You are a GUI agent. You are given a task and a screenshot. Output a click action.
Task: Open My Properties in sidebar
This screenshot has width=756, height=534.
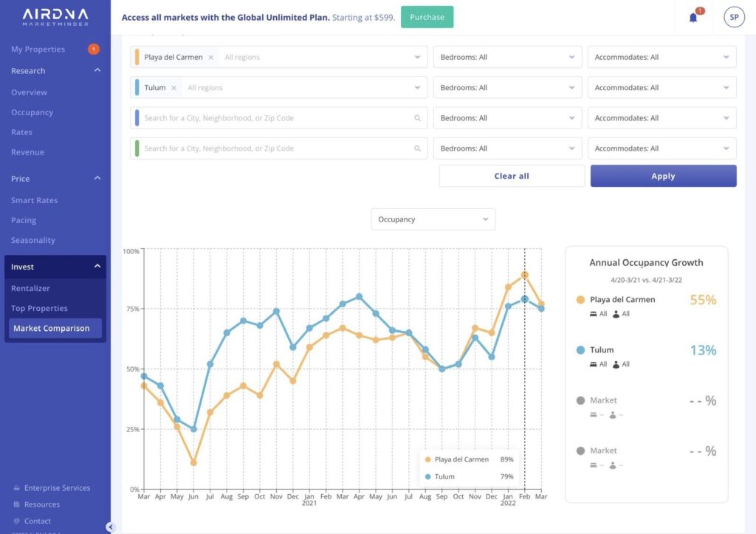point(38,49)
